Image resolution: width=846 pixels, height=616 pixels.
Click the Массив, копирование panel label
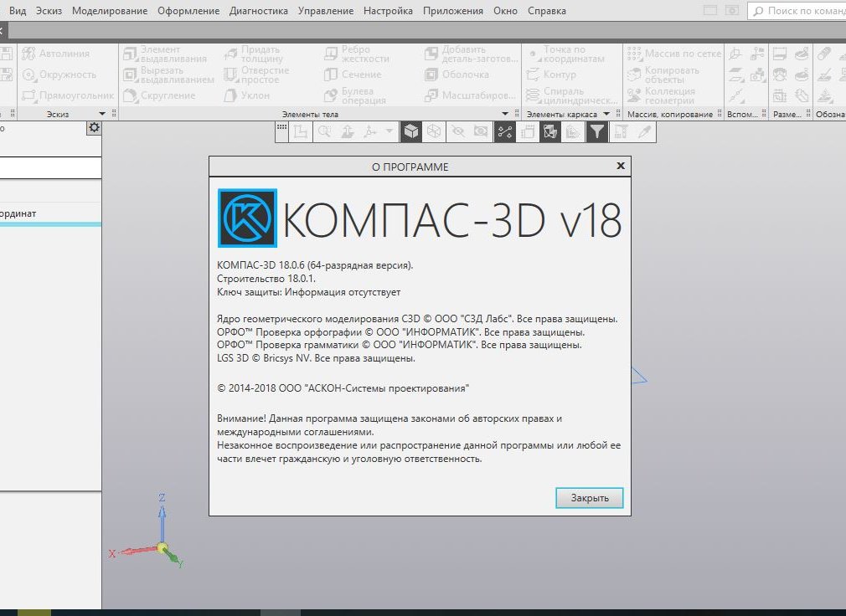(x=669, y=114)
